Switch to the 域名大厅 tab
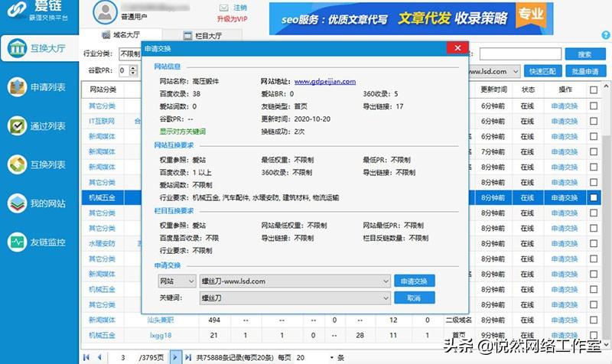Viewport: 612px width, 364px height. [x=121, y=34]
